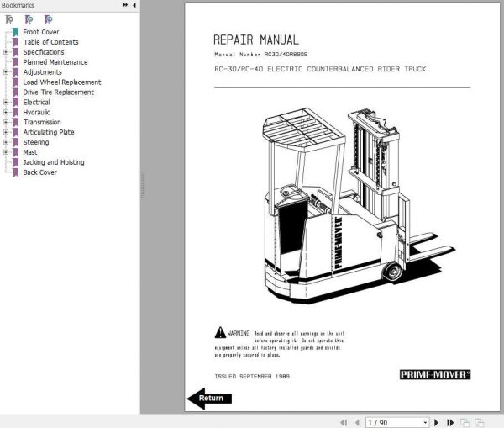Click the Planned Maintenance bookmark icon
The width and height of the screenshot is (504, 428).
pos(15,62)
